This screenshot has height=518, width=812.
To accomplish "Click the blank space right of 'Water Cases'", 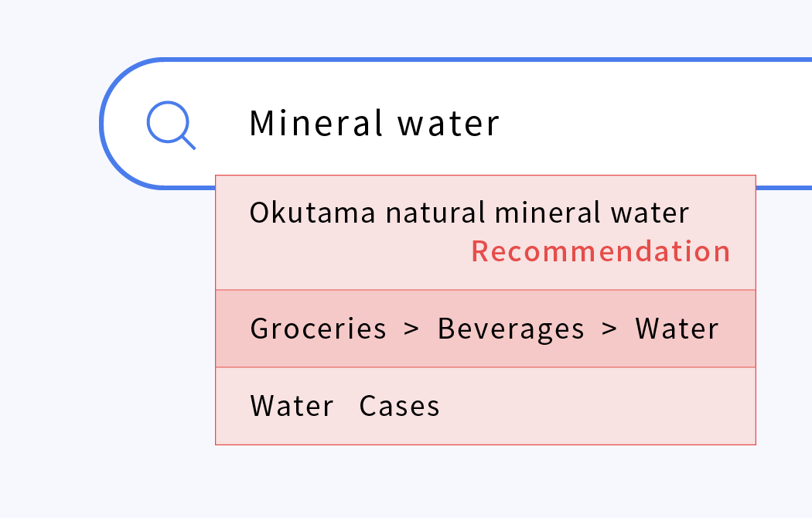I will 595,406.
